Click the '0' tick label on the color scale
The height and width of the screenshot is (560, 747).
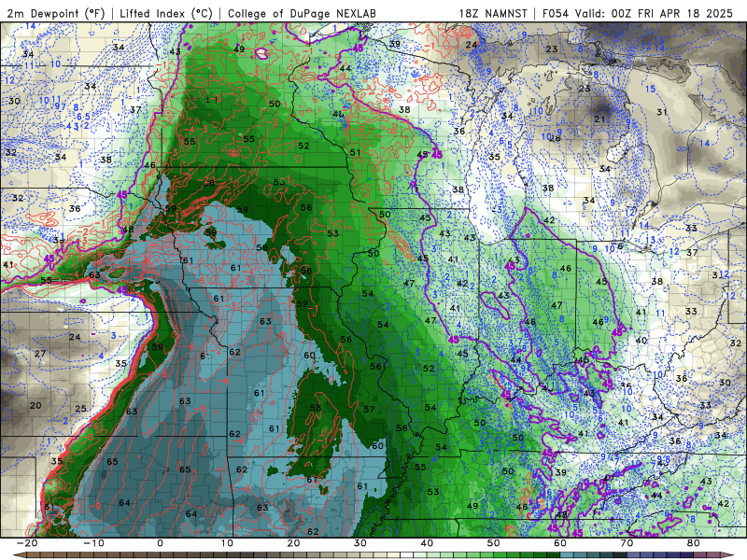point(160,543)
